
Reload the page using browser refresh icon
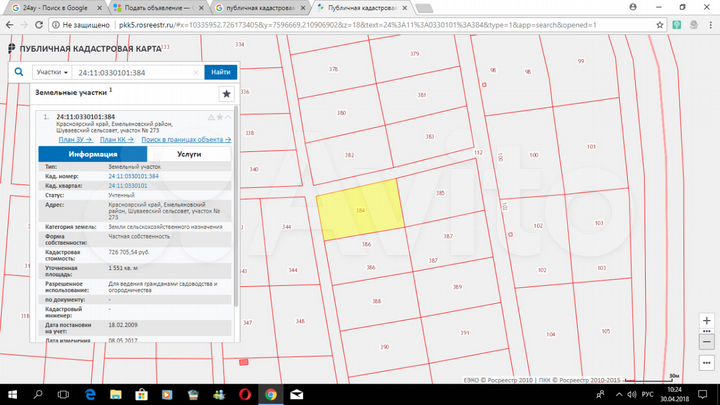[38, 21]
